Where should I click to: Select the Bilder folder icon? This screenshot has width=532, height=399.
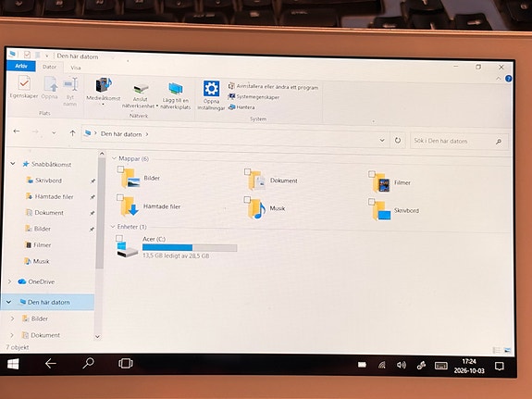tap(130, 179)
